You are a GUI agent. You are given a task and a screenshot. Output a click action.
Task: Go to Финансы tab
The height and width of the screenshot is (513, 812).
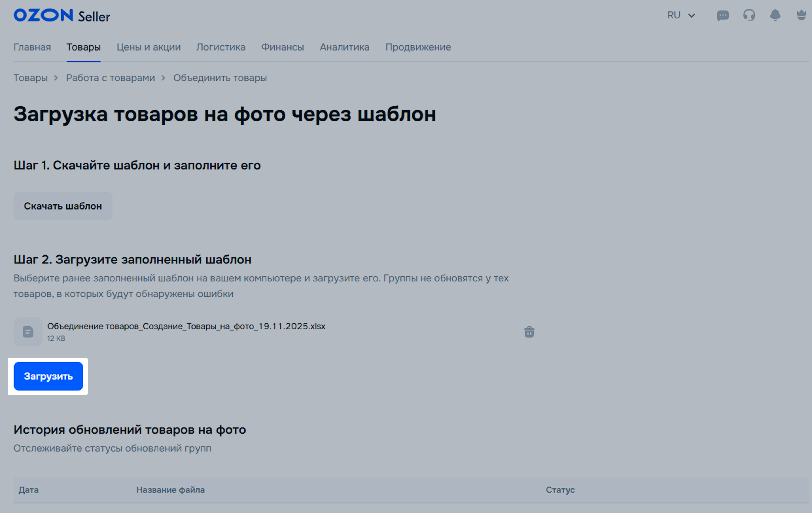pyautogui.click(x=282, y=47)
